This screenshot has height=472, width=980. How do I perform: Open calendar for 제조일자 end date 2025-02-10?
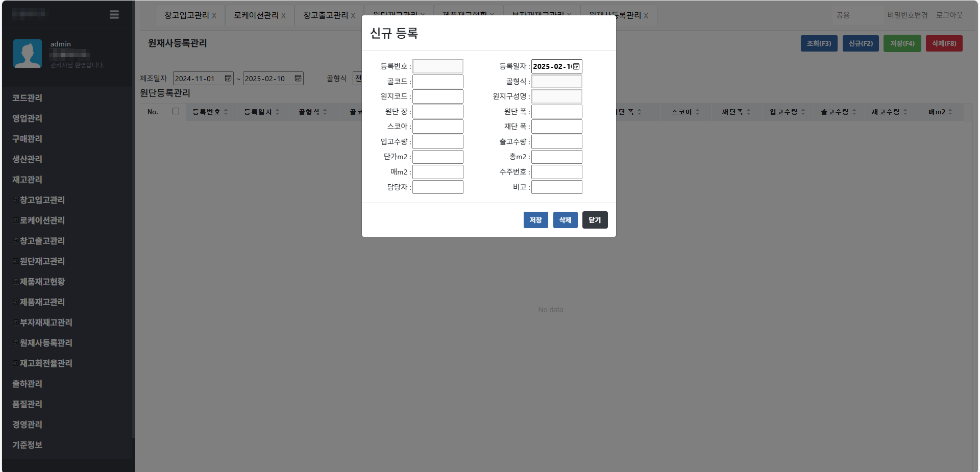[298, 79]
